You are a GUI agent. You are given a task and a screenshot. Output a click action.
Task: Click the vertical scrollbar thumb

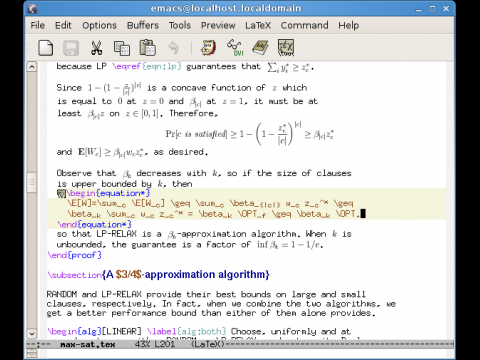point(32,182)
